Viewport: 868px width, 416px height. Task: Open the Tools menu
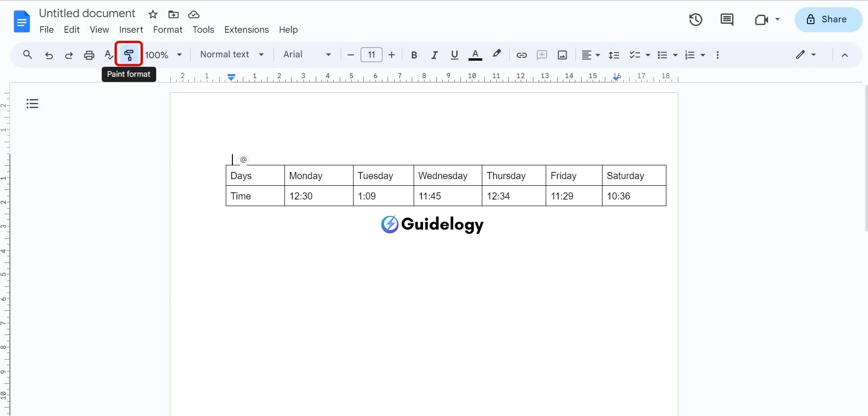tap(203, 29)
